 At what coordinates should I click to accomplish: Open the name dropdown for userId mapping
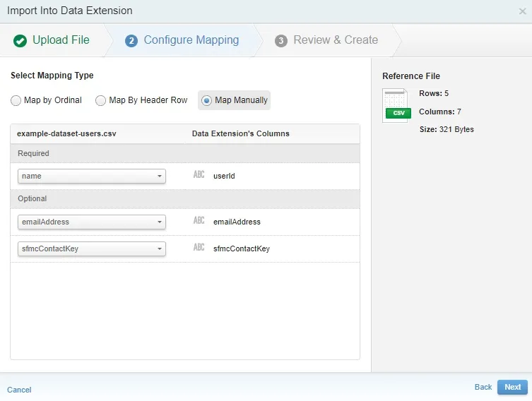pos(92,176)
